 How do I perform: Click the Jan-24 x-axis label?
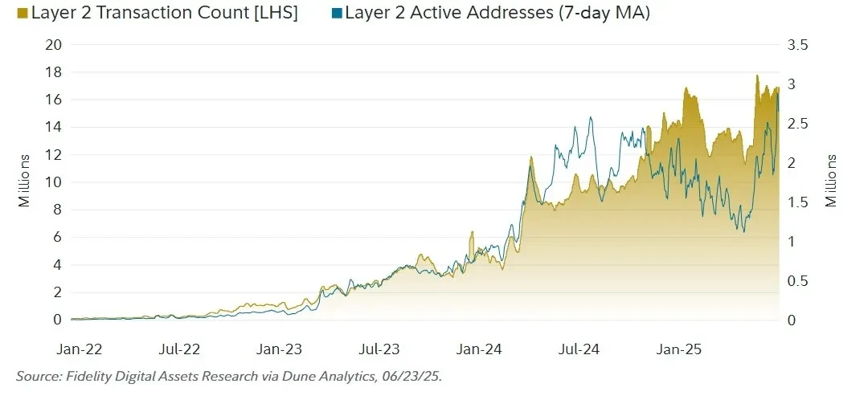point(480,349)
